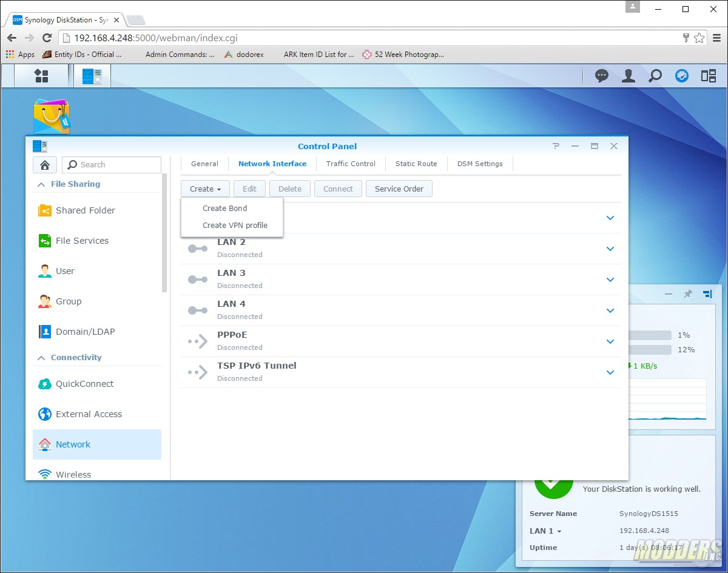This screenshot has height=573, width=728.
Task: Click Chrome bookmark star icon
Action: click(x=699, y=38)
